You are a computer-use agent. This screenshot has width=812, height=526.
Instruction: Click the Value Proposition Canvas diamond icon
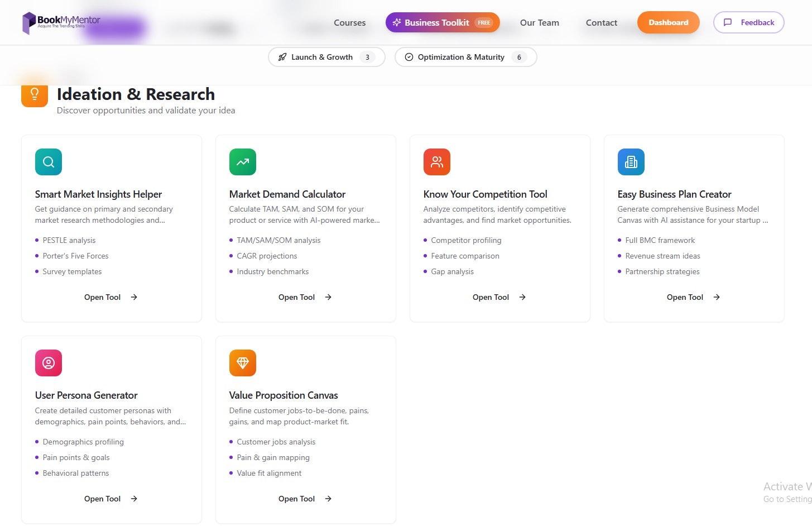click(x=242, y=362)
